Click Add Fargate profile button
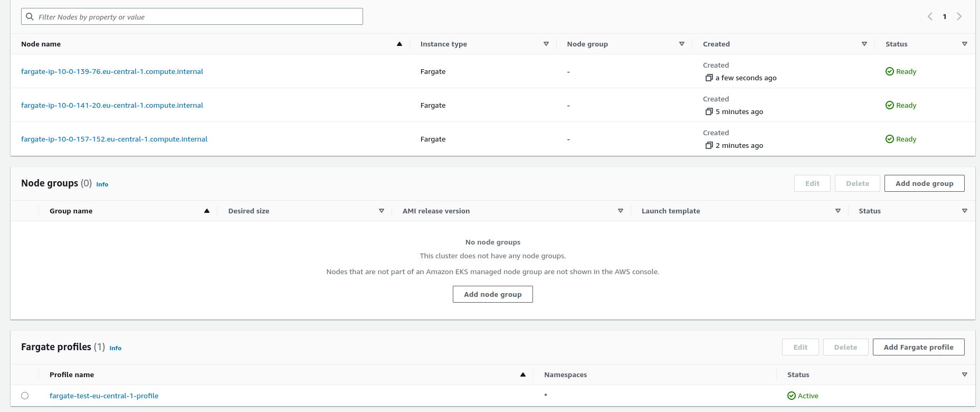This screenshot has width=980, height=412. click(x=919, y=347)
